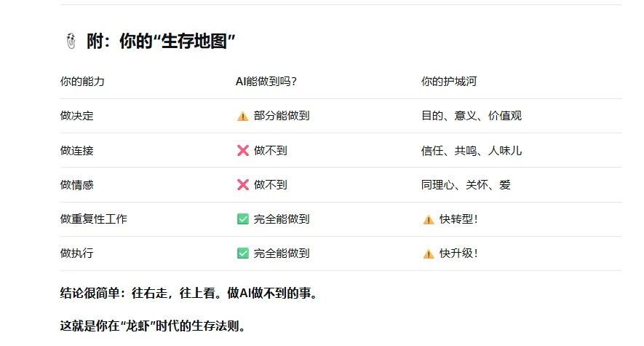Click green checkmark in 做重复性工作 row
Image resolution: width=644 pixels, height=346 pixels.
[243, 219]
